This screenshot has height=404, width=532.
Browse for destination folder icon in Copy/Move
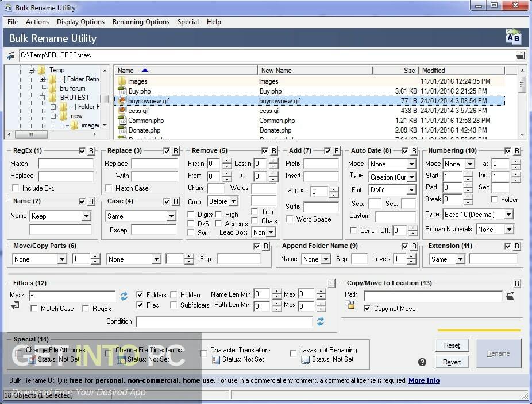[x=510, y=296]
